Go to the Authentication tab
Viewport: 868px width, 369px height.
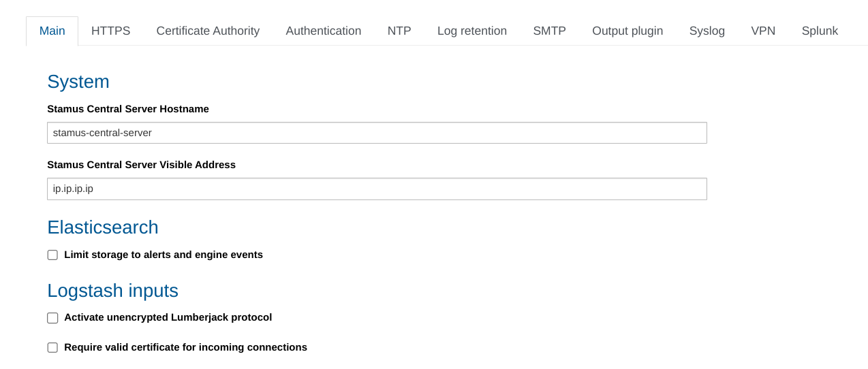pyautogui.click(x=324, y=31)
